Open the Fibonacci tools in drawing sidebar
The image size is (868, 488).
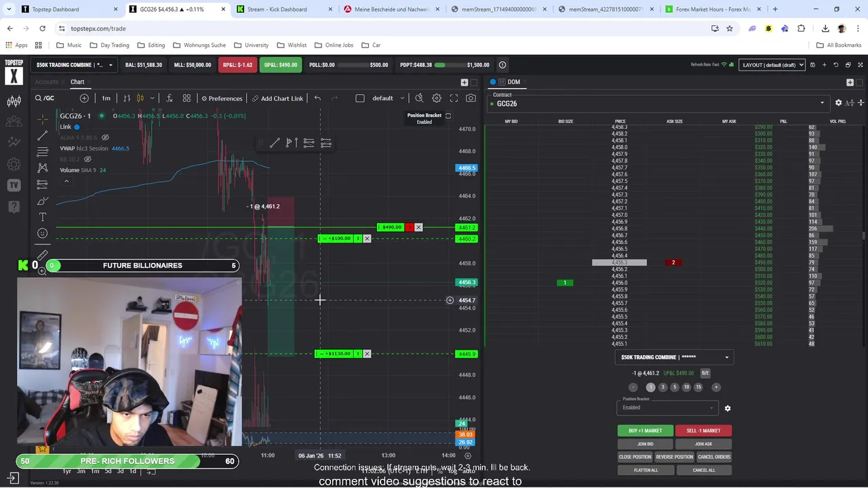43,151
